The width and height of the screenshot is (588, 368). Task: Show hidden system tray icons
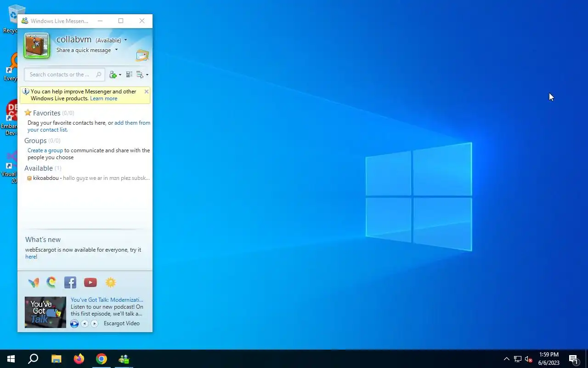tap(507, 359)
